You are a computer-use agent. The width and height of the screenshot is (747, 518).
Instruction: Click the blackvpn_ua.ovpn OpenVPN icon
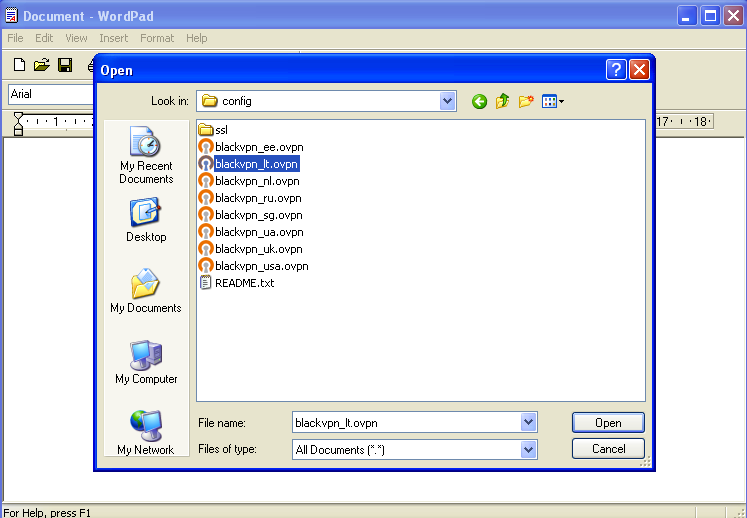[205, 232]
